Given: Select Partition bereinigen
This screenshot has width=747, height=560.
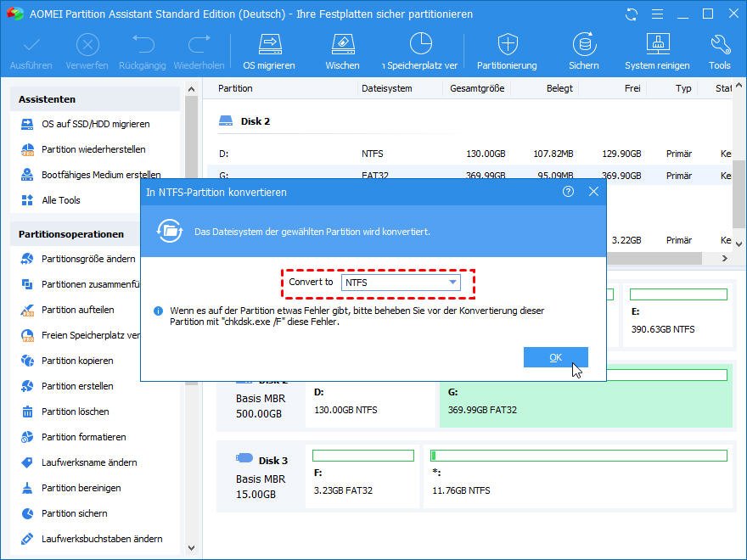Looking at the screenshot, I should point(71,488).
